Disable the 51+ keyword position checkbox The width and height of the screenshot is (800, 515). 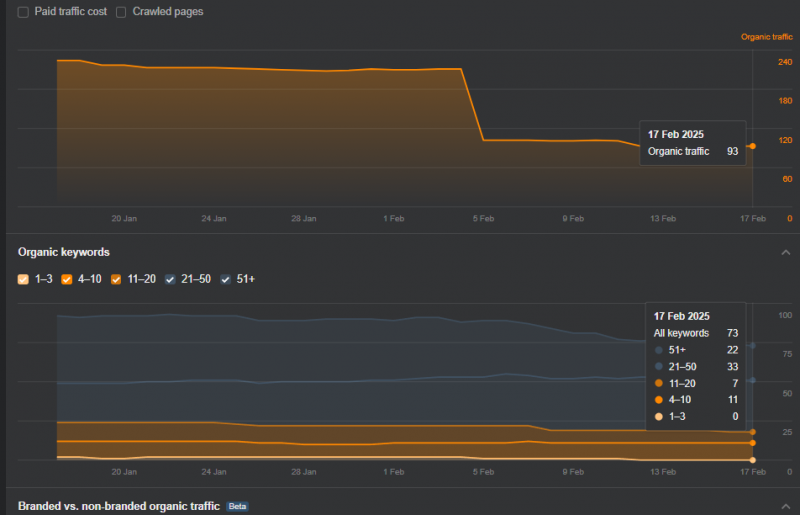point(226,279)
